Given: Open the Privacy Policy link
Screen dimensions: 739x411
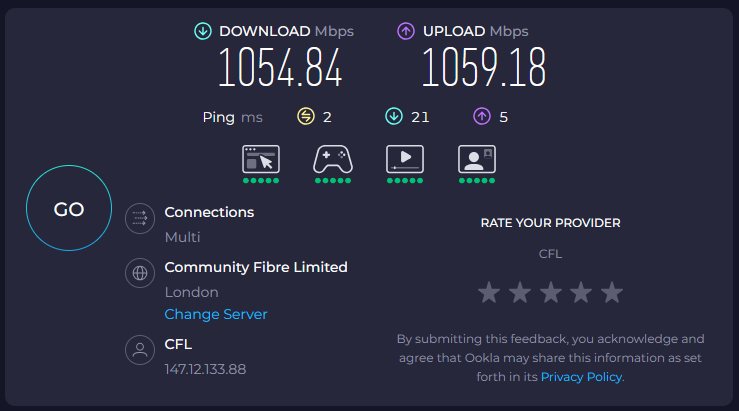Looking at the screenshot, I should [582, 377].
